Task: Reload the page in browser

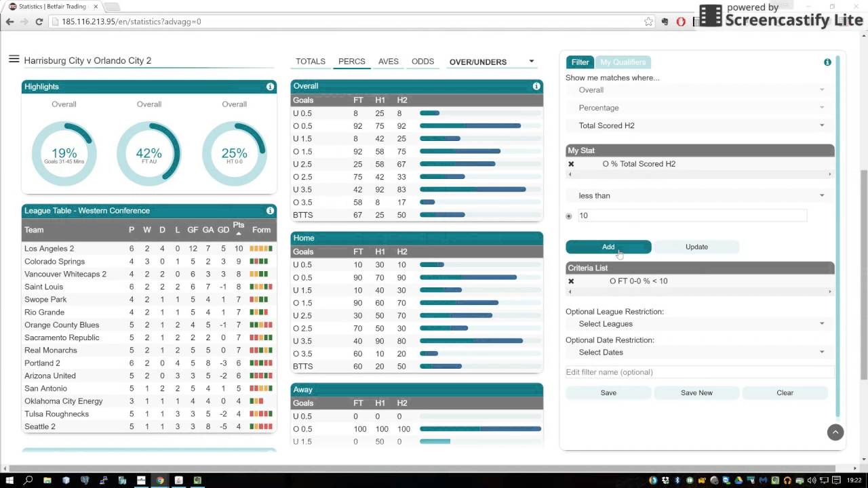Action: (x=39, y=22)
